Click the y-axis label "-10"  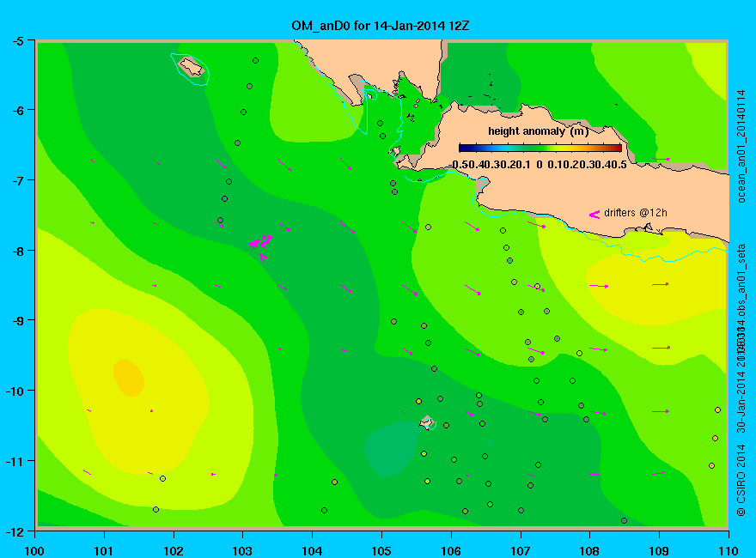click(x=15, y=391)
